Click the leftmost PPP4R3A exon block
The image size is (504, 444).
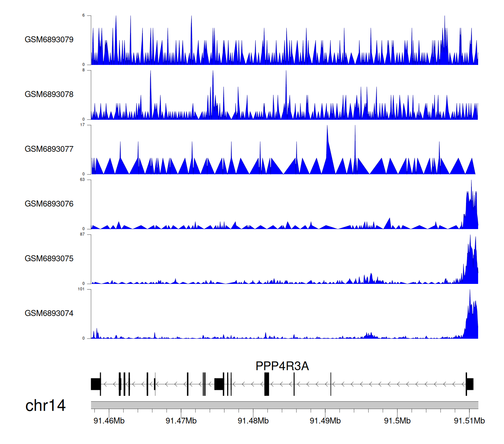[96, 384]
